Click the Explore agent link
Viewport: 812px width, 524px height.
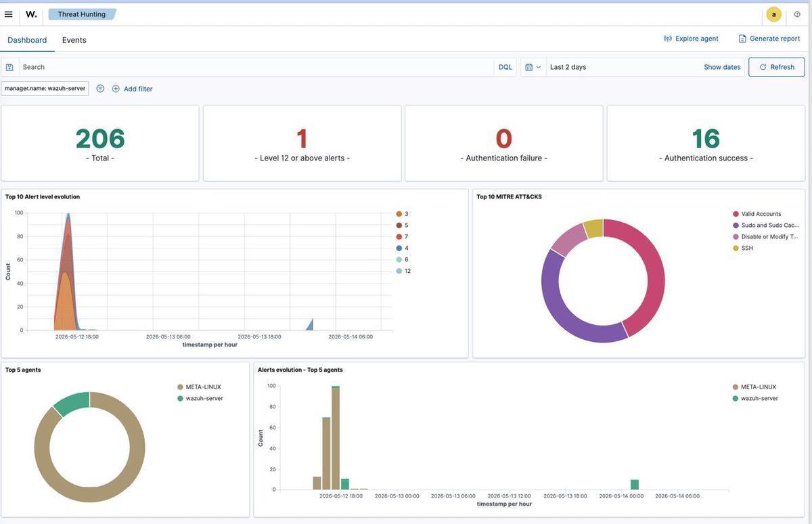tap(697, 39)
